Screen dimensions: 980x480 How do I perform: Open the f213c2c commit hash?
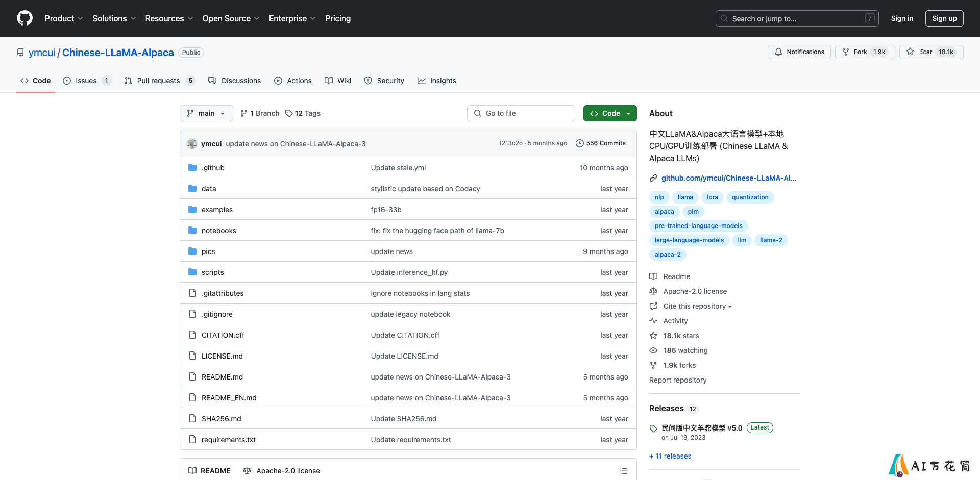(510, 143)
